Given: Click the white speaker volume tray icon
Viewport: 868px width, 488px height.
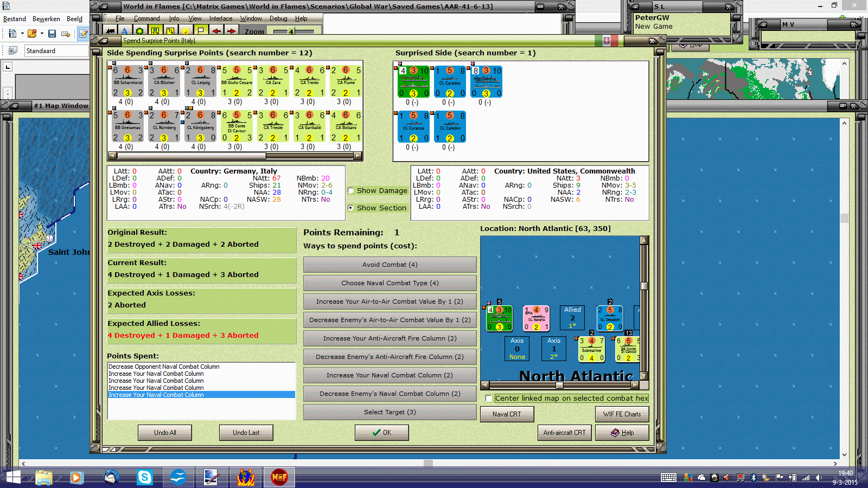Looking at the screenshot, I should (819, 478).
